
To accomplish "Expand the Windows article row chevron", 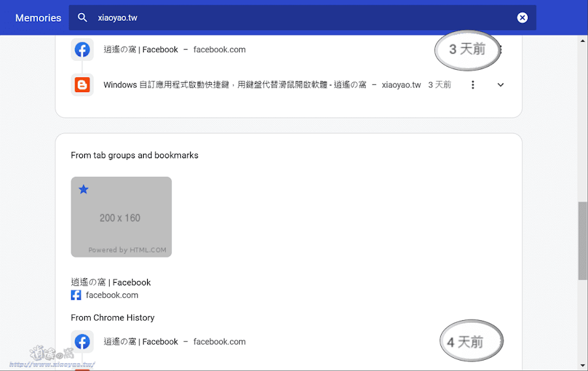I will coord(500,85).
